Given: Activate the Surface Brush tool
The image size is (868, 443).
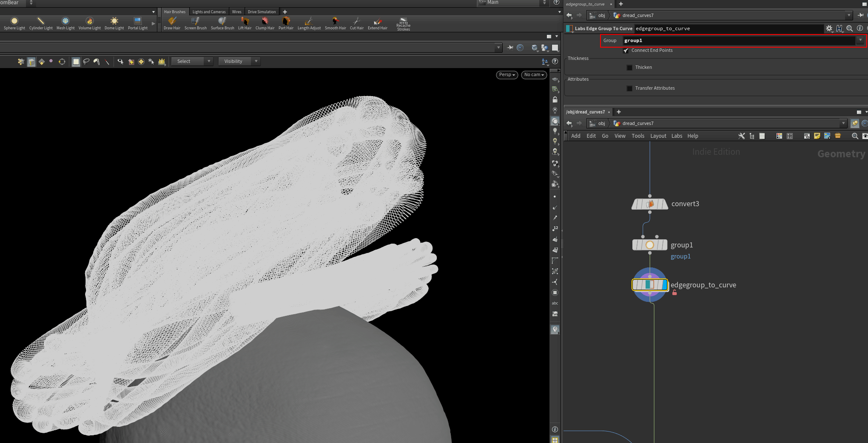Looking at the screenshot, I should click(222, 23).
